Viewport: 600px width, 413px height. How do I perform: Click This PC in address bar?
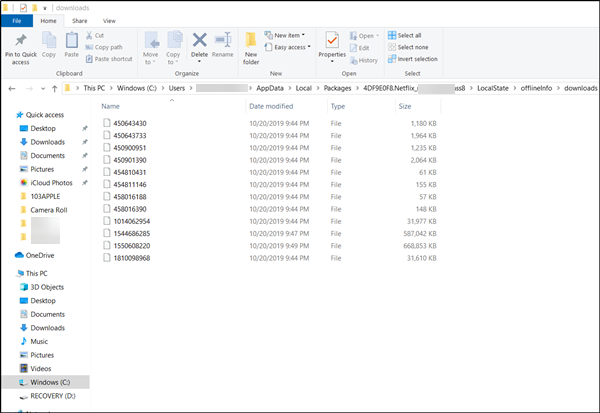pos(94,88)
